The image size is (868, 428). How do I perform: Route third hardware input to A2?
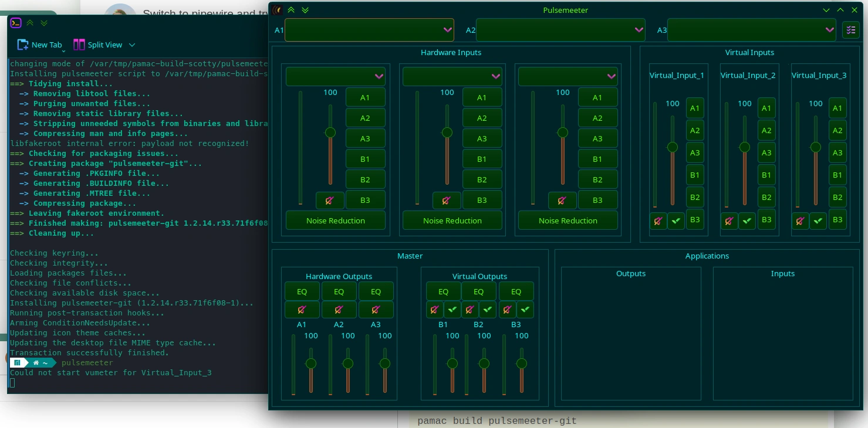(598, 118)
